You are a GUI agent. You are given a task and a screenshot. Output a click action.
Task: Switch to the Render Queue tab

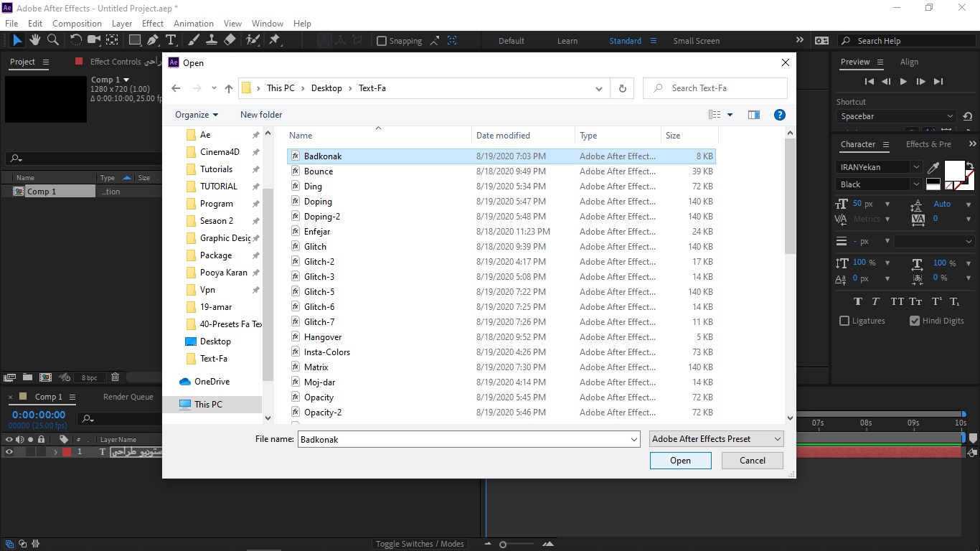coord(128,397)
